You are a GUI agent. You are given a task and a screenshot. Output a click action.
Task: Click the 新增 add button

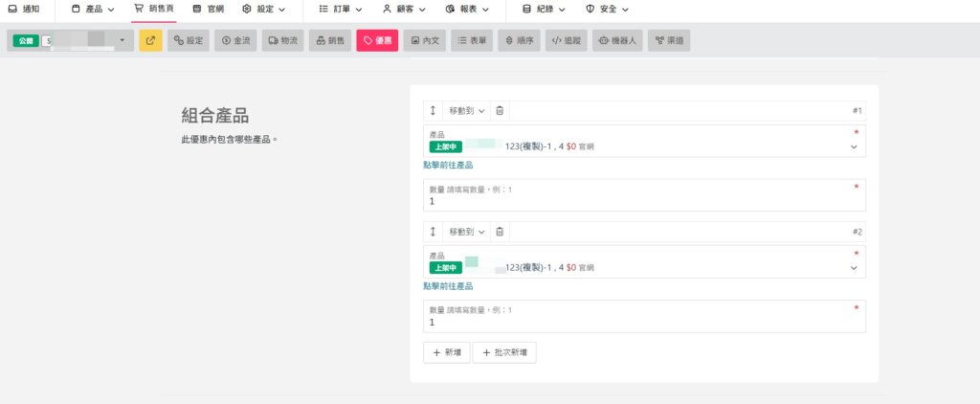(x=445, y=352)
